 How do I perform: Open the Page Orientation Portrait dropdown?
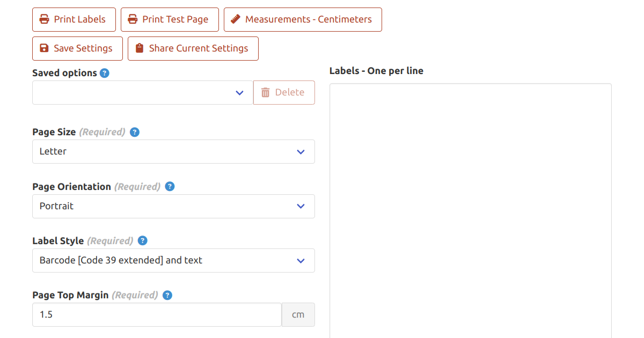(x=173, y=207)
